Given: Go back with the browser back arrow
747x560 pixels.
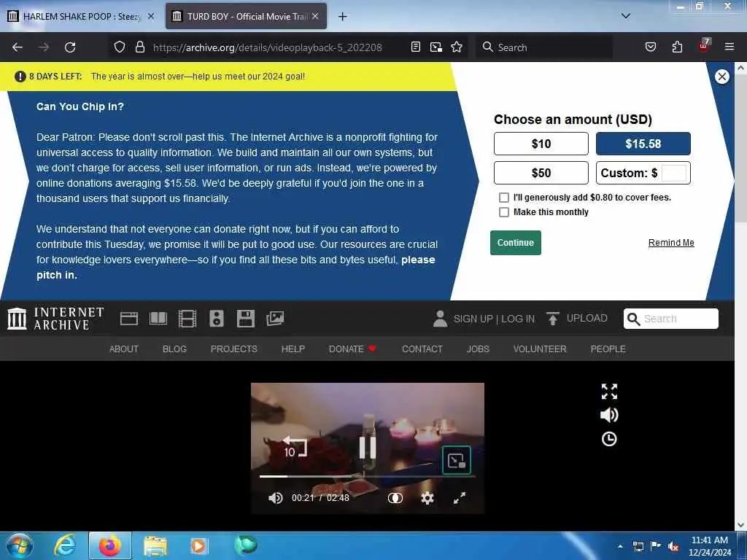Looking at the screenshot, I should click(18, 47).
